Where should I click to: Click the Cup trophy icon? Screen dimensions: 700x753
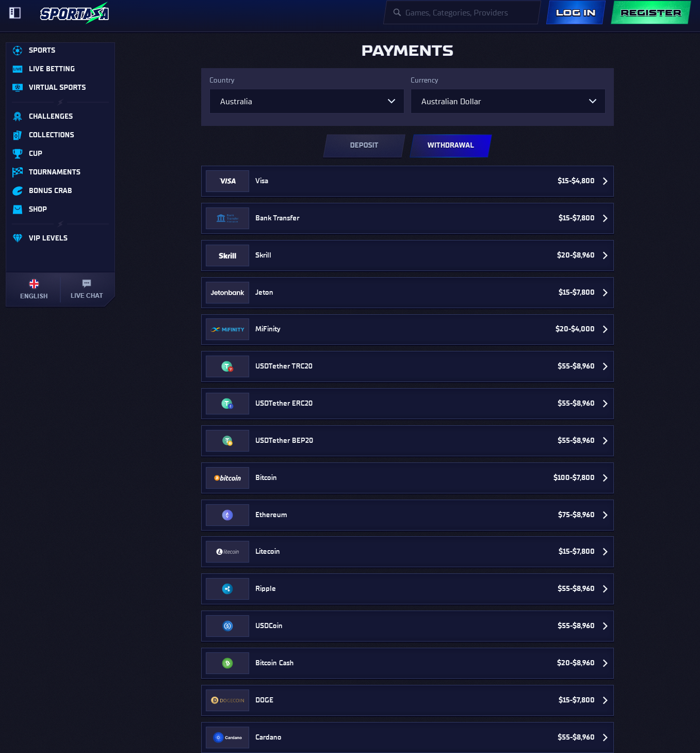click(x=18, y=154)
